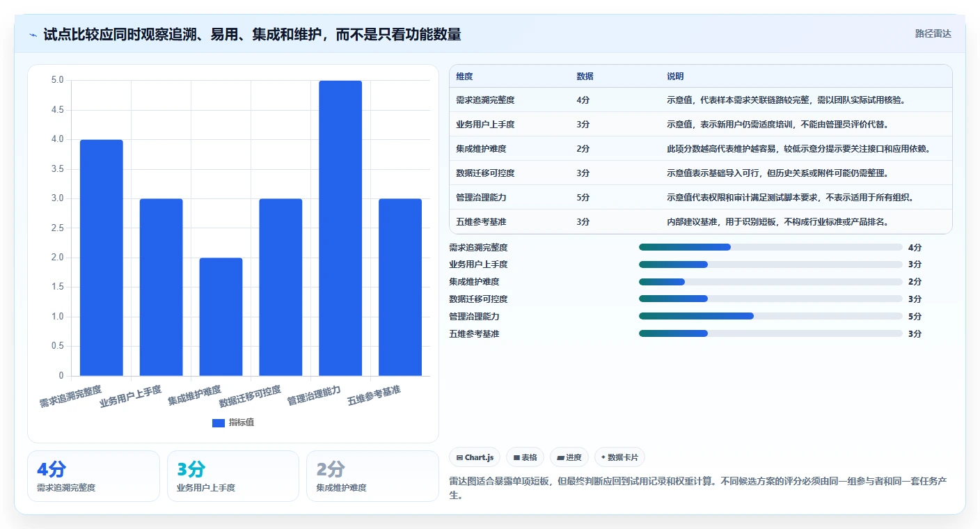This screenshot has height=529, width=980.
Task: Click the 维度 column header
Action: [464, 77]
